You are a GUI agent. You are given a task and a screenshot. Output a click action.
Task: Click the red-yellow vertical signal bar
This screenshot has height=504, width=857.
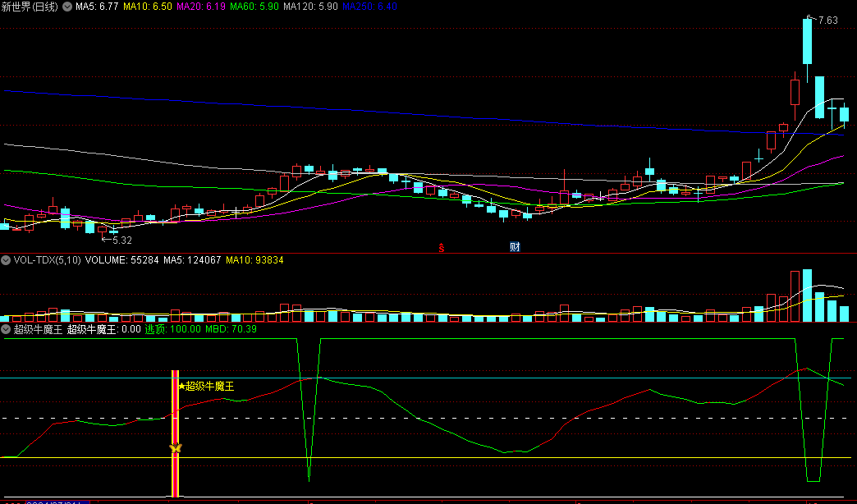(176, 433)
